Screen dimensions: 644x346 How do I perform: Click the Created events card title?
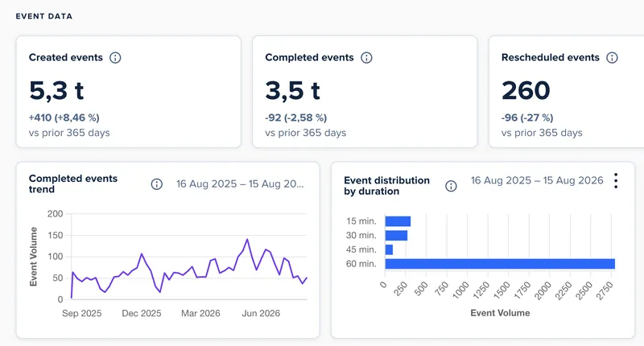pos(66,57)
